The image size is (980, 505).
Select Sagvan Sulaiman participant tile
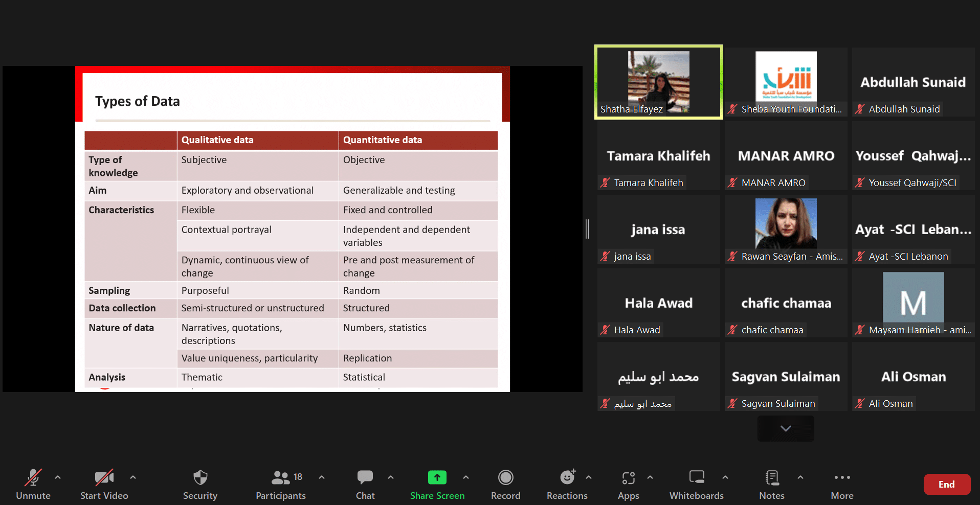coord(786,376)
